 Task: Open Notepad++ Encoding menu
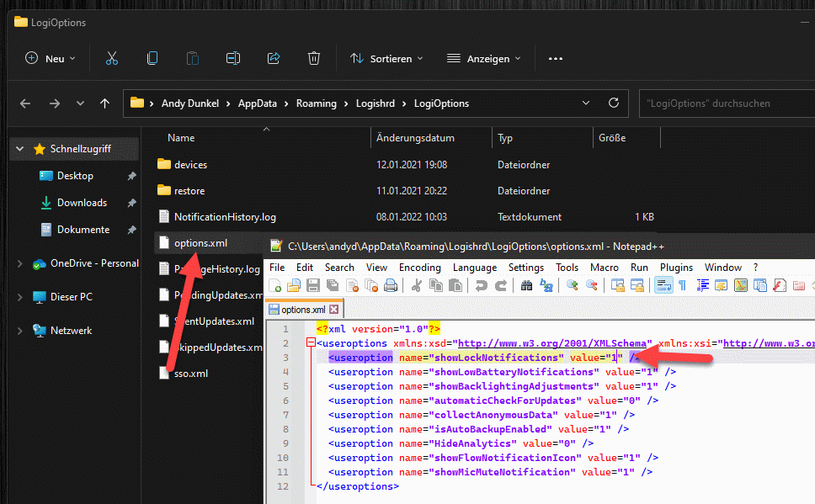pyautogui.click(x=420, y=267)
